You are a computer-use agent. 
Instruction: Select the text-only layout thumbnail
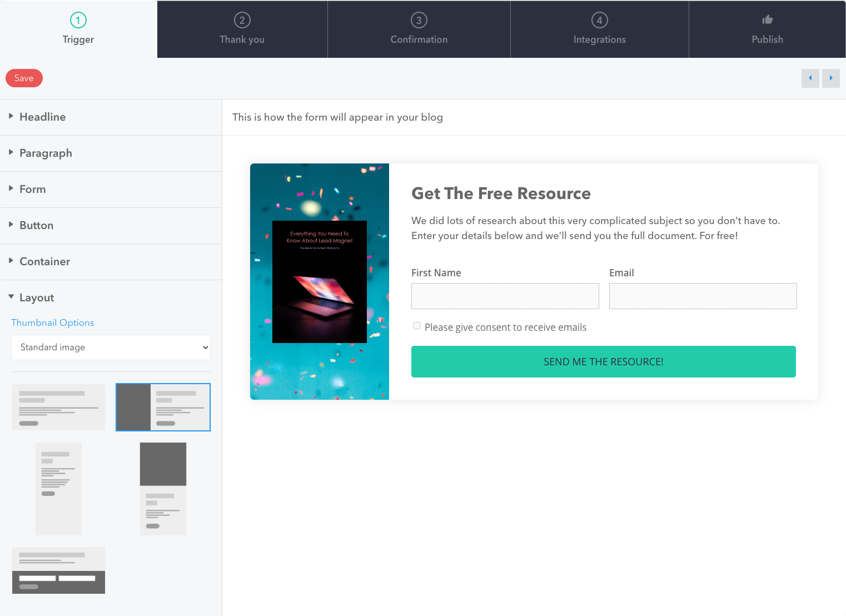[x=58, y=407]
